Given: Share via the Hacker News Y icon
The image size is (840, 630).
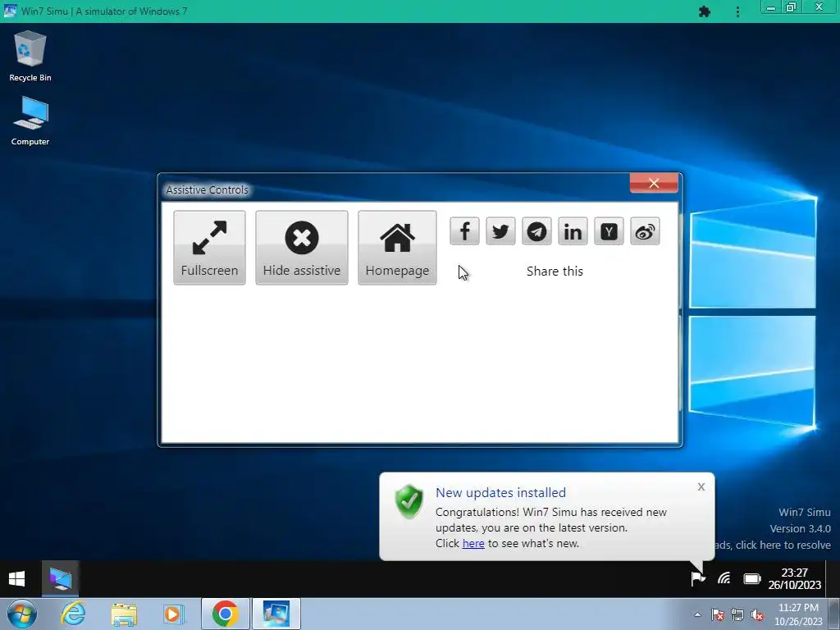Looking at the screenshot, I should (x=609, y=231).
